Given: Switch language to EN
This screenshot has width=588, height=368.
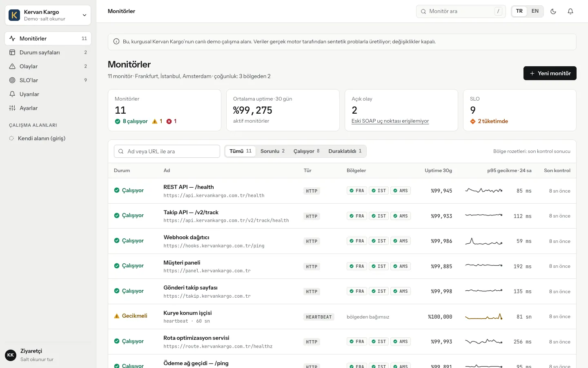Looking at the screenshot, I should (535, 11).
